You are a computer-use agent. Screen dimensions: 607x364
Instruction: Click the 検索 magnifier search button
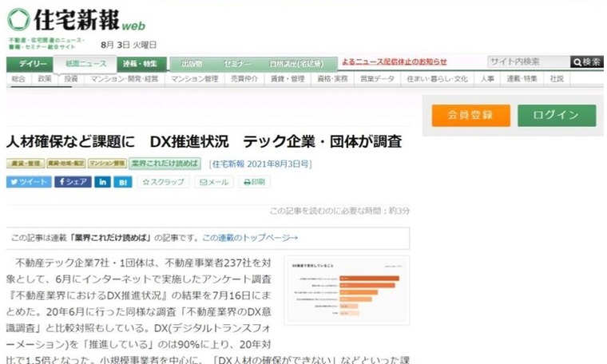[x=586, y=62]
